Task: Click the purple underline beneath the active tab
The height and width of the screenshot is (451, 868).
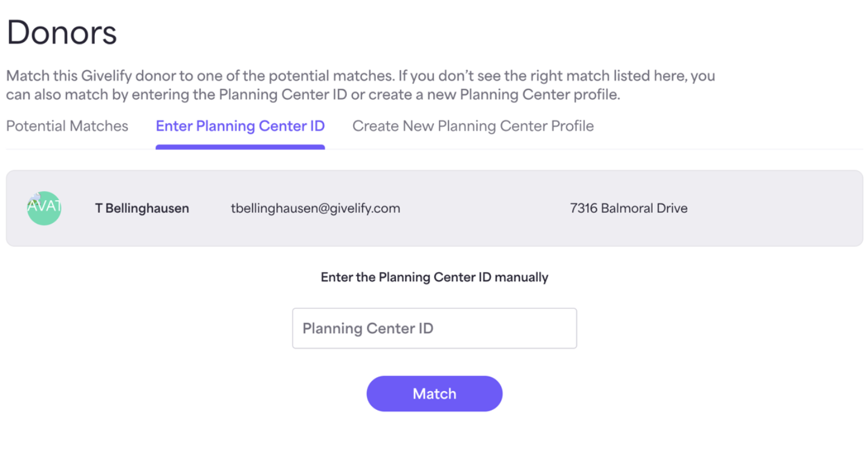Action: click(240, 147)
